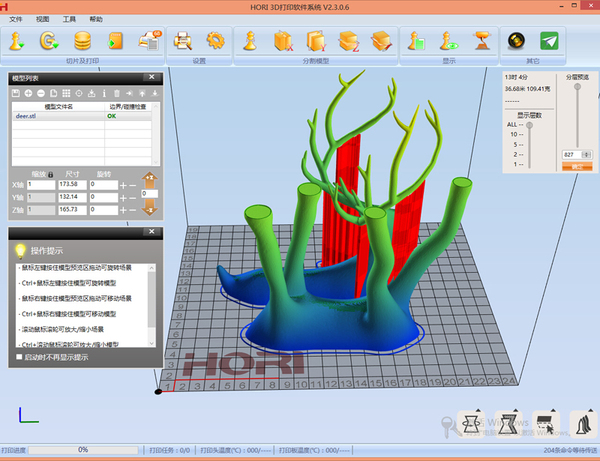Click the grid arrange icon in model list

pos(66,93)
